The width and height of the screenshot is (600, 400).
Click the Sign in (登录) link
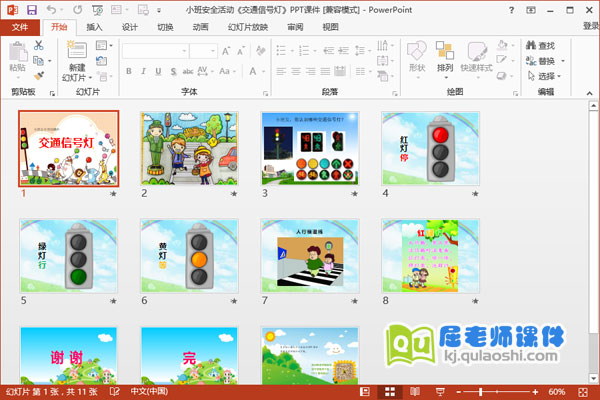[590, 26]
